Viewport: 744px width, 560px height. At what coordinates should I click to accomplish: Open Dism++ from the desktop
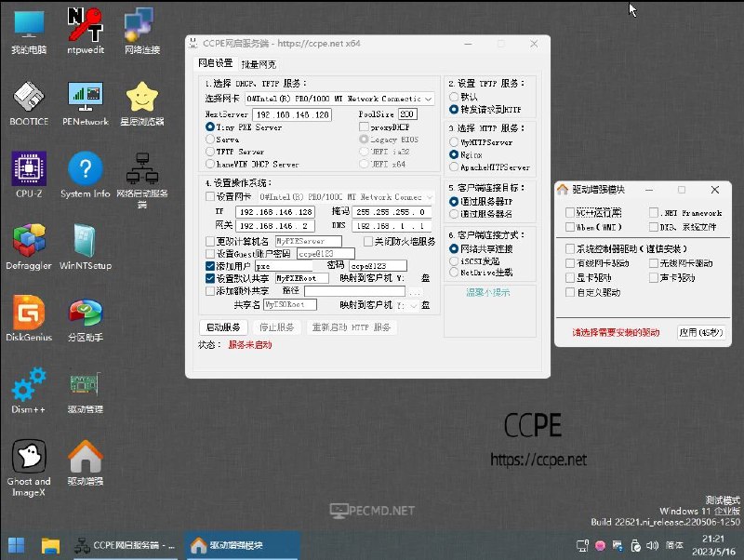point(28,391)
